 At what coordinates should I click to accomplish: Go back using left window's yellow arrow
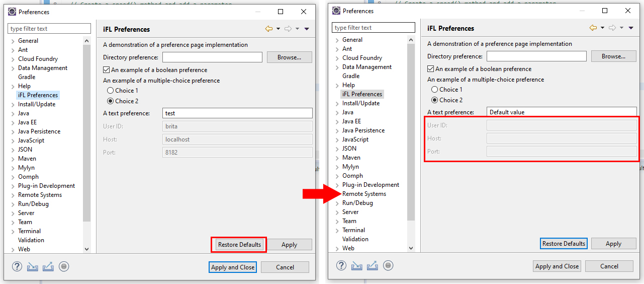pyautogui.click(x=269, y=29)
